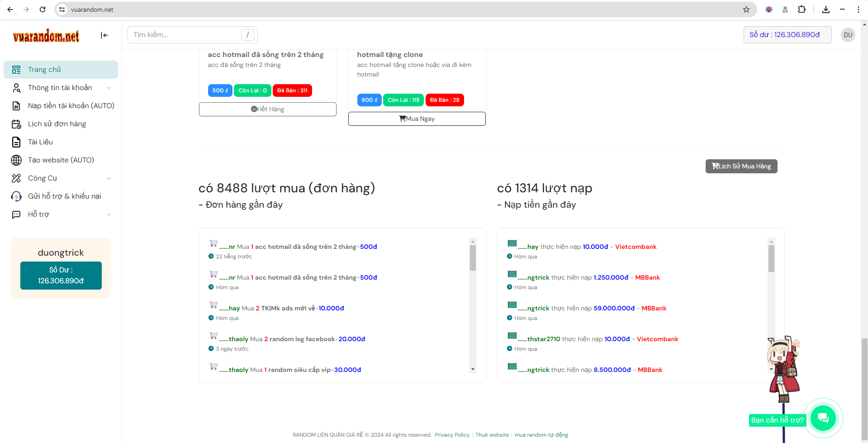
Task: Reload the page with the refresh icon
Action: (x=43, y=10)
